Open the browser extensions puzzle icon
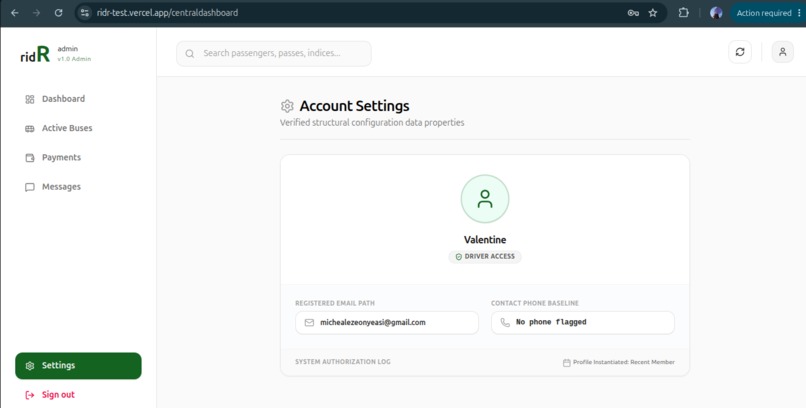Viewport: 806px width, 408px height. click(683, 13)
